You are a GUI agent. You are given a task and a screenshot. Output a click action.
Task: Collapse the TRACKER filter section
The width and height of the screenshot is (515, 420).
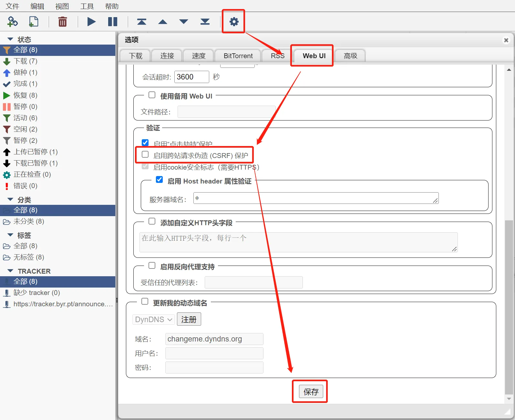click(10, 271)
